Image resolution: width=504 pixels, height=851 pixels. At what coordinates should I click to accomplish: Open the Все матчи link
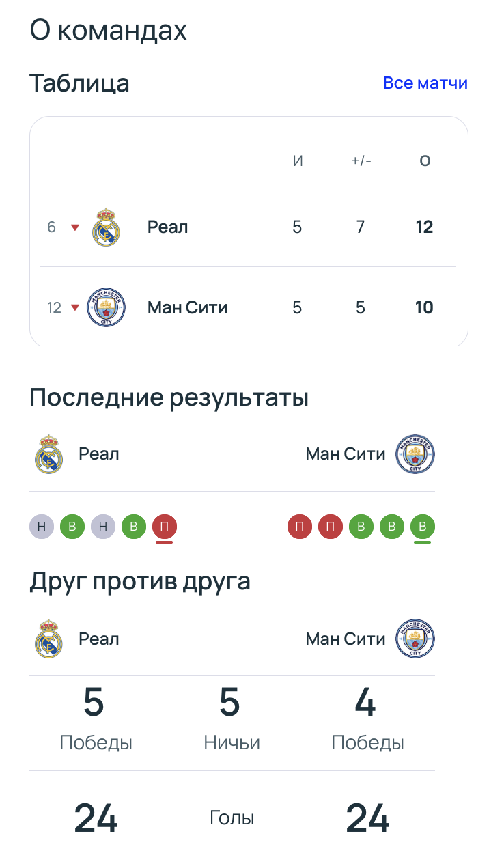click(x=425, y=83)
